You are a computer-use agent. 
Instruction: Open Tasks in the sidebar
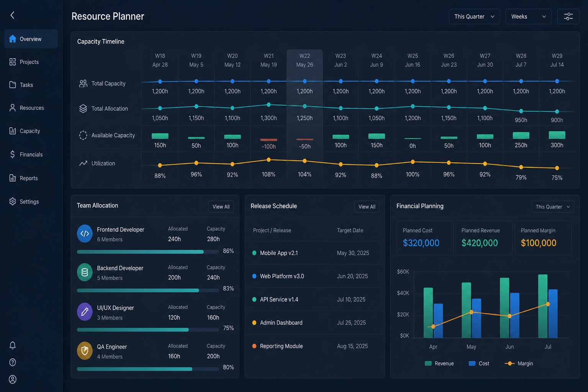tap(31, 85)
